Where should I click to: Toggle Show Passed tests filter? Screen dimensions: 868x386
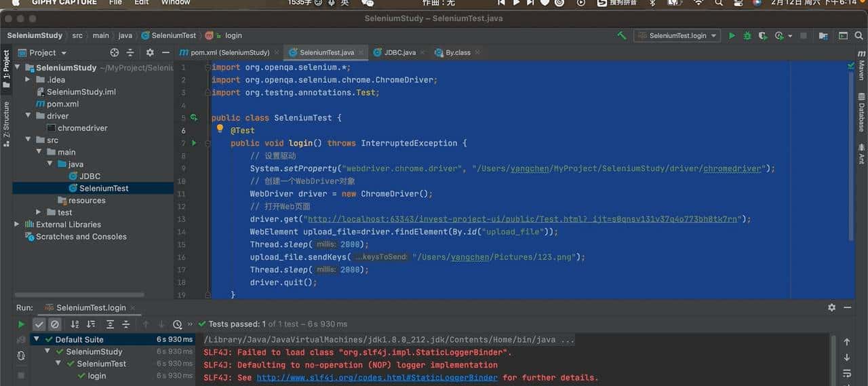(x=39, y=324)
